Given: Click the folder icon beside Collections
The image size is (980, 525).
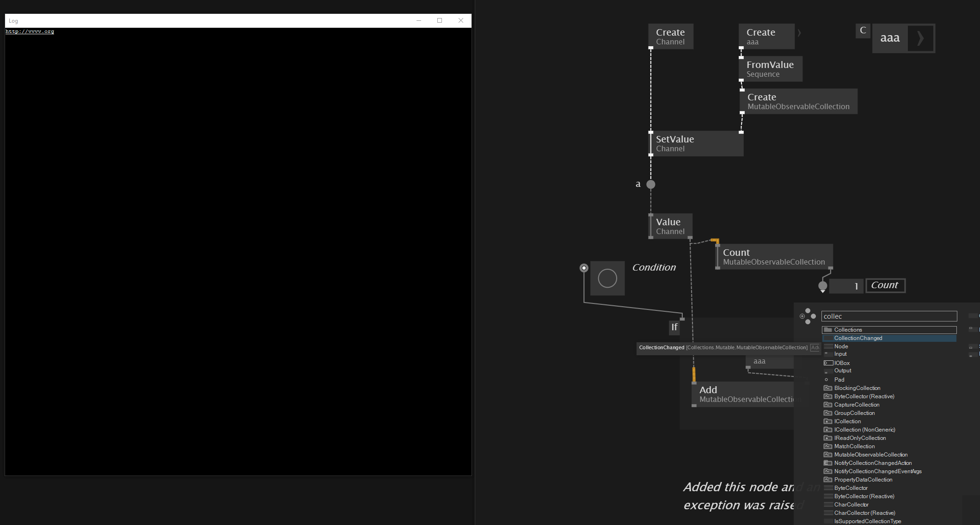Looking at the screenshot, I should click(828, 330).
